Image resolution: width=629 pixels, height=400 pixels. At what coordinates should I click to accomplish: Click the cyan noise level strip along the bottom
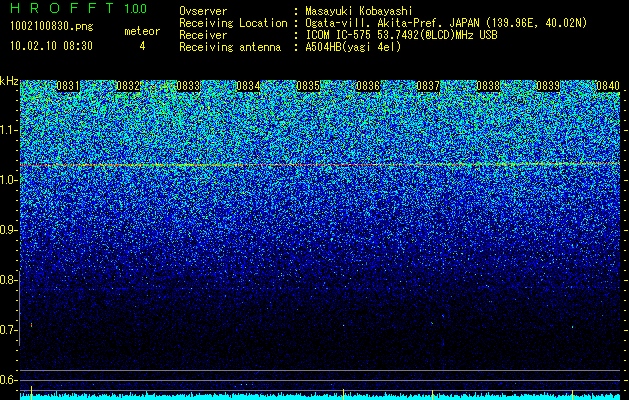click(320, 397)
